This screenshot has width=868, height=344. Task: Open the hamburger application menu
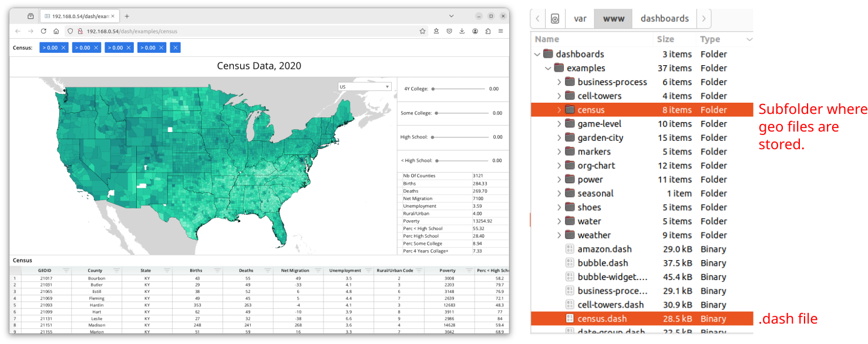click(x=500, y=31)
